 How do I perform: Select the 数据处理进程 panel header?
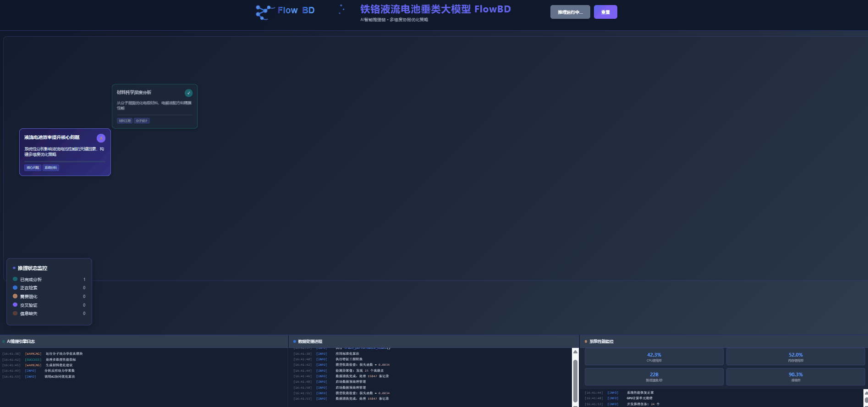(x=434, y=341)
